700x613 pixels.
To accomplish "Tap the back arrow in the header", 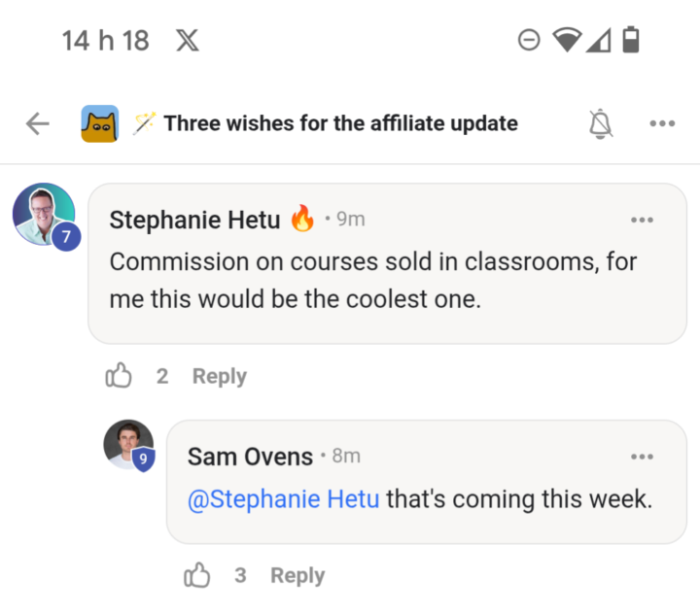I will [x=38, y=123].
